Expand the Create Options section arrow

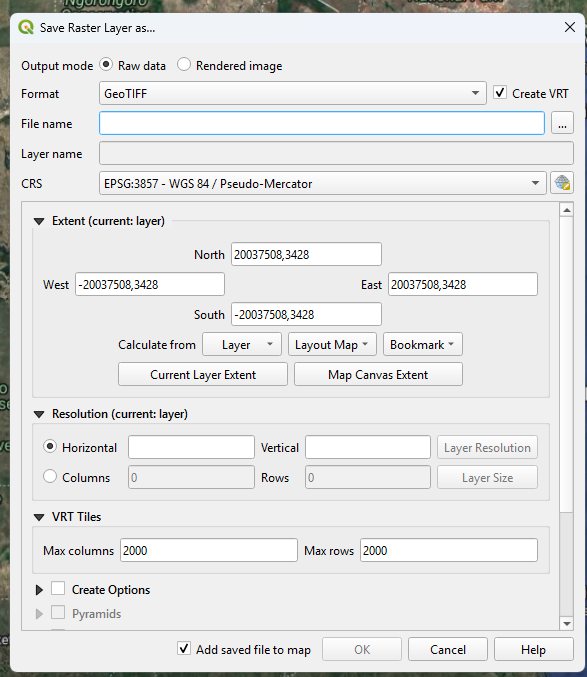pos(39,590)
